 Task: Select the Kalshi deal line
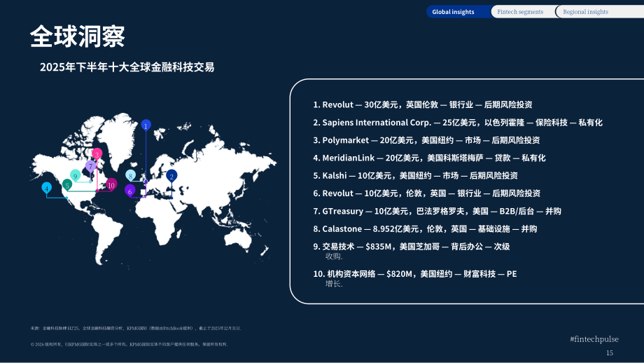coord(415,175)
